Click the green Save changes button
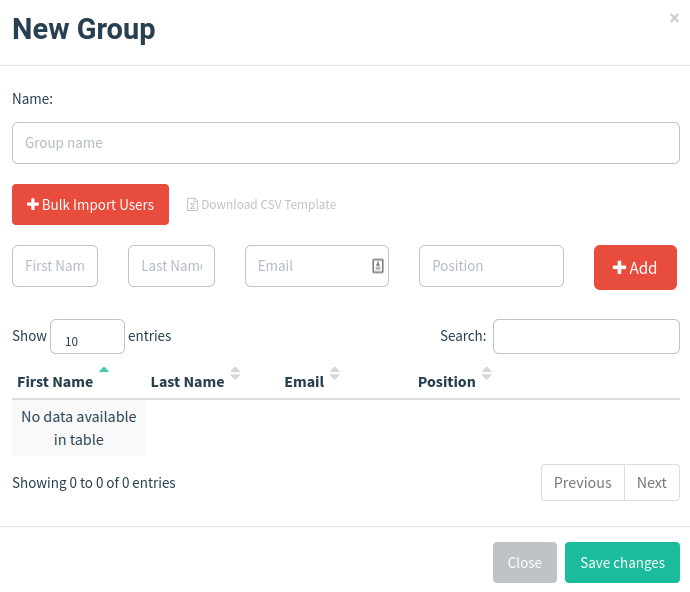The height and width of the screenshot is (592, 690). [622, 563]
